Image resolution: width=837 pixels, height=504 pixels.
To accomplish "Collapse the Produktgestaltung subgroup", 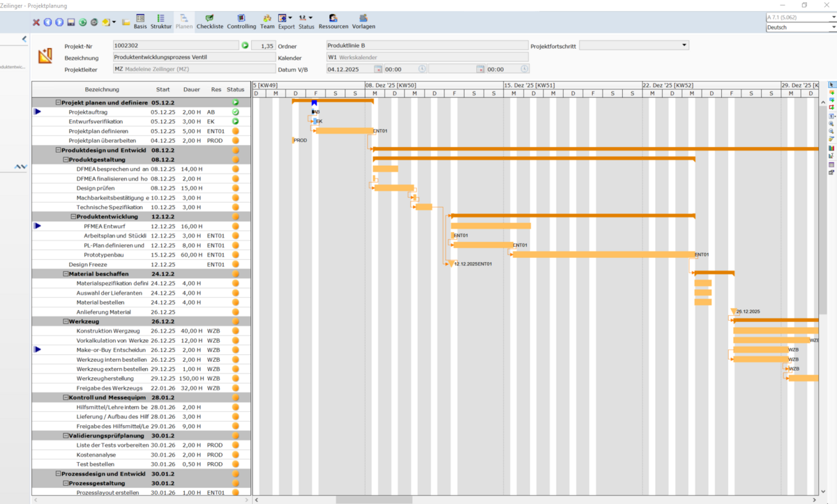I will tap(66, 160).
